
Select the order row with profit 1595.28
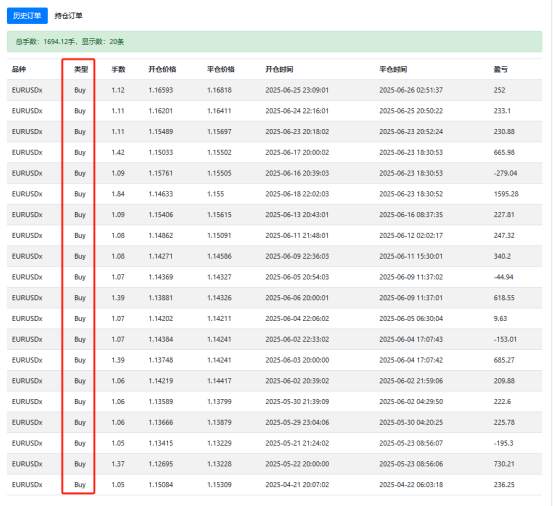(274, 194)
